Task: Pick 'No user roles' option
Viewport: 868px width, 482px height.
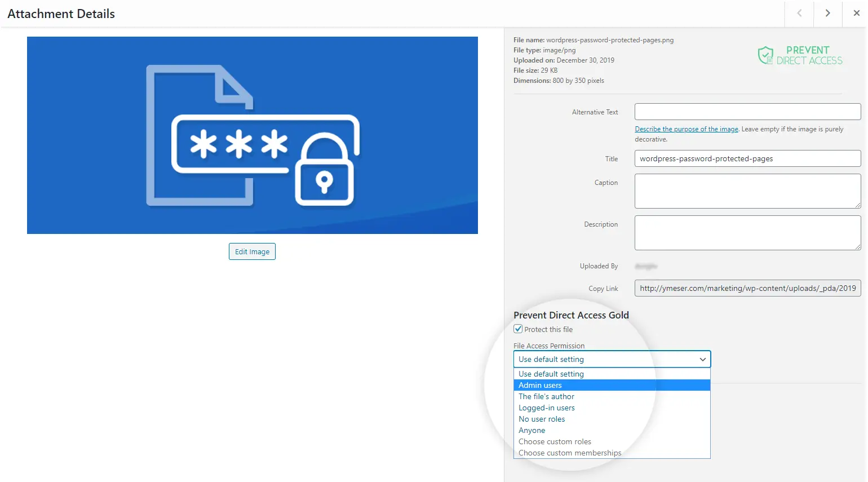Action: (612, 419)
